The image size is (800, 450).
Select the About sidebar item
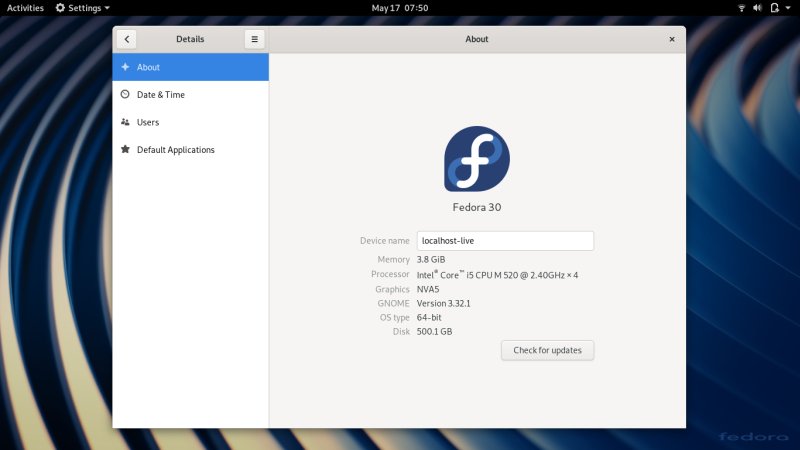tap(190, 67)
